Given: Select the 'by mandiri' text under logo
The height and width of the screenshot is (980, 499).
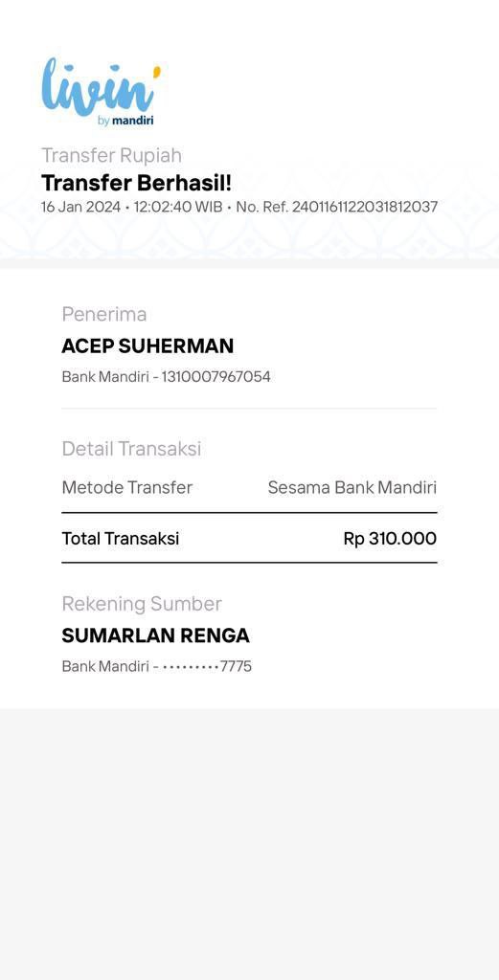Looking at the screenshot, I should coord(125,121).
